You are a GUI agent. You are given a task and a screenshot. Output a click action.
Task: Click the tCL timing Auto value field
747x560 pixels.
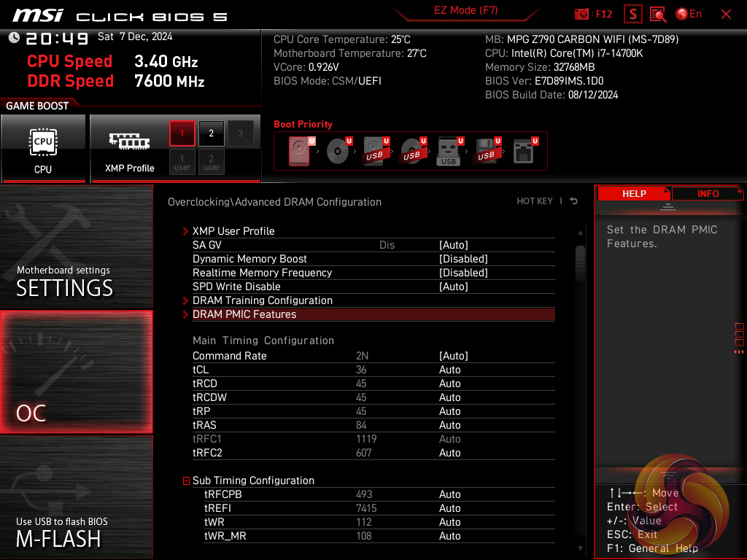coord(450,370)
